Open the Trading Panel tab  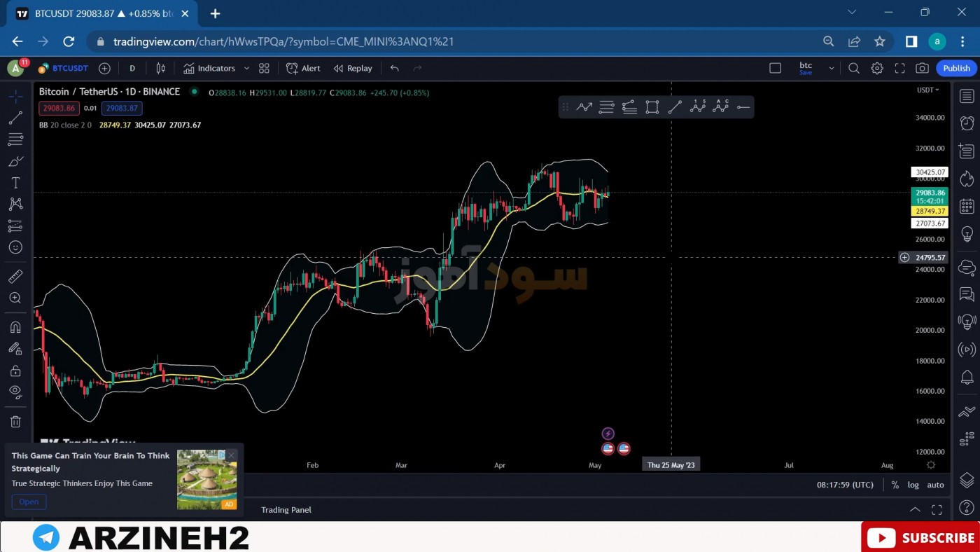[286, 509]
